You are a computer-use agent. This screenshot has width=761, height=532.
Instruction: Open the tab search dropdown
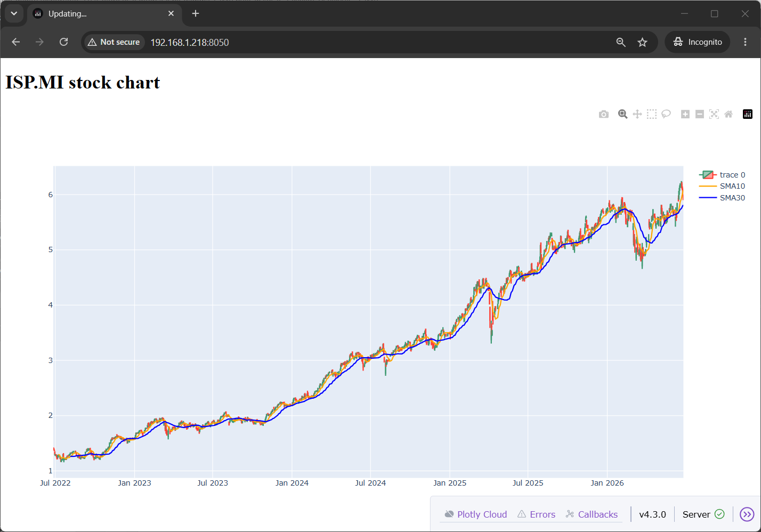click(14, 13)
